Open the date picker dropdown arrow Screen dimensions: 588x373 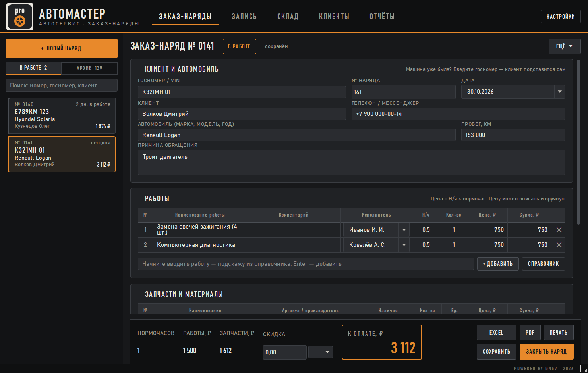560,92
